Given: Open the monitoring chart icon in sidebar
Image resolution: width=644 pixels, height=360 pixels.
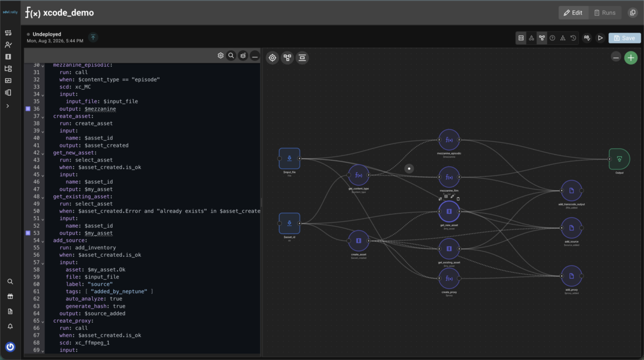Looking at the screenshot, I should tap(8, 81).
